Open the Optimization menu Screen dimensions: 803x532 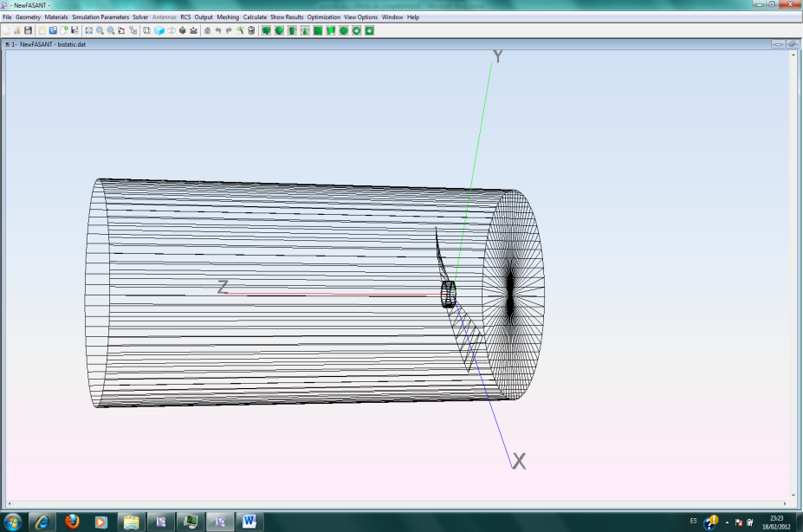point(324,17)
